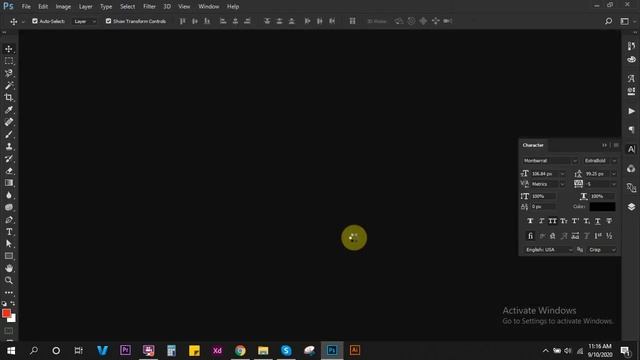Select the Eyedropper tool
640x360 pixels.
coord(9,110)
